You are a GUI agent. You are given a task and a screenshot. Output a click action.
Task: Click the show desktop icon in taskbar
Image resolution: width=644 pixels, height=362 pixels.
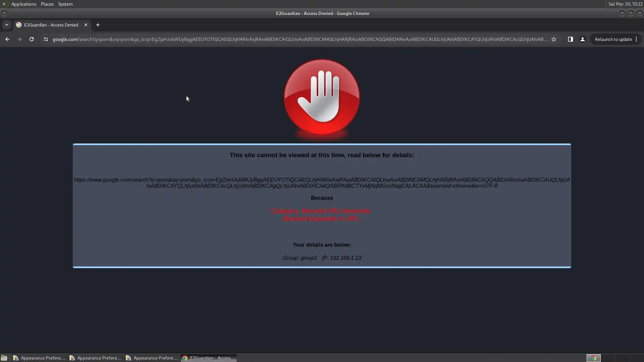[4, 358]
